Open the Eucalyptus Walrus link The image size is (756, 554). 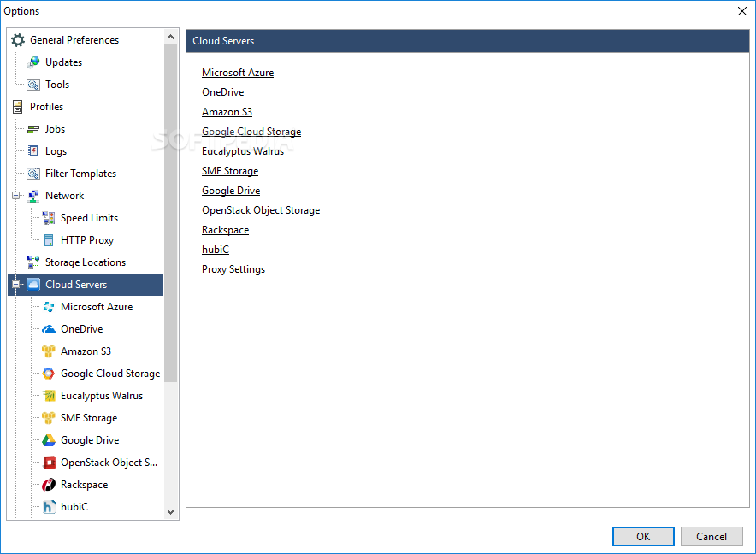tap(243, 151)
